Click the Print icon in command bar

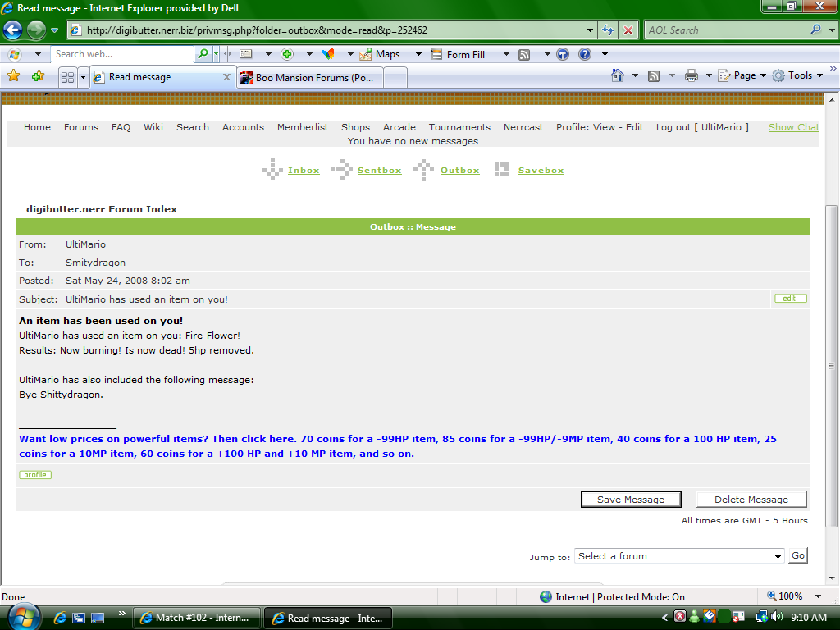[x=692, y=75]
